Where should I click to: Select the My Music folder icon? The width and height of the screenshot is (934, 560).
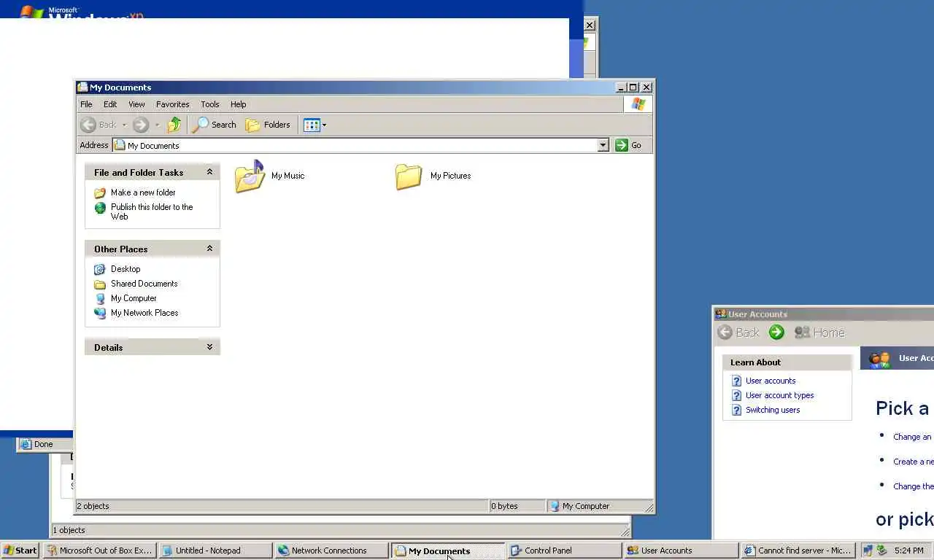[x=250, y=176]
